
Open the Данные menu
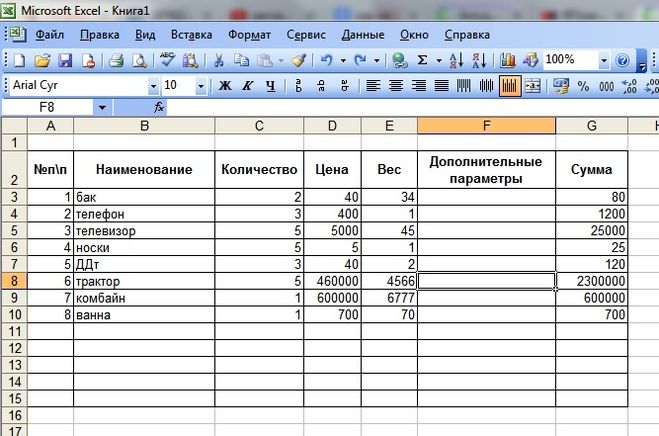point(363,34)
